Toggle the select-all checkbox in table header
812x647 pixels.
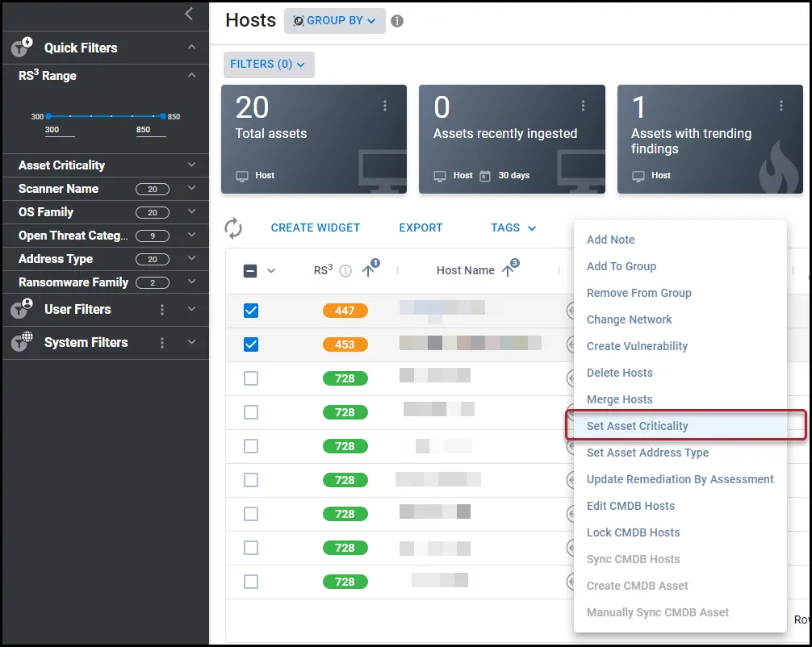pyautogui.click(x=250, y=271)
